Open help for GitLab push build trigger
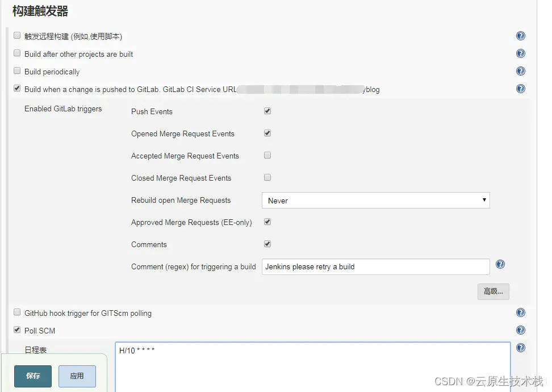The width and height of the screenshot is (552, 392). (x=520, y=89)
